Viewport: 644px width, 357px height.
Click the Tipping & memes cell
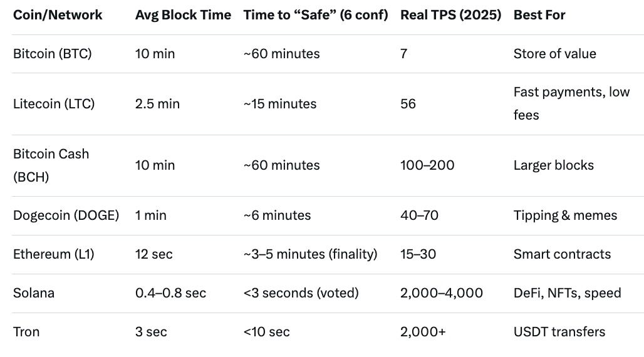(x=565, y=215)
